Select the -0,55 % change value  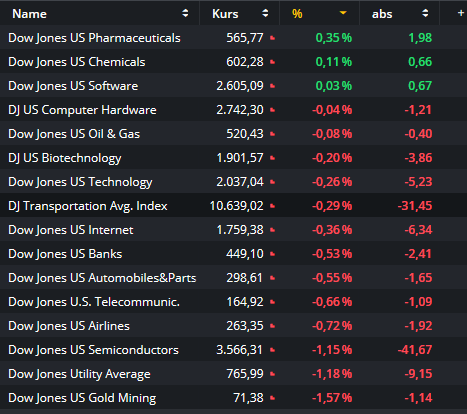tap(332, 278)
